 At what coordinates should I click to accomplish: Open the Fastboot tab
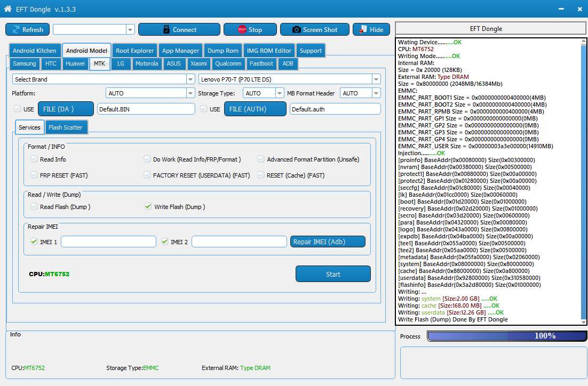click(x=261, y=63)
